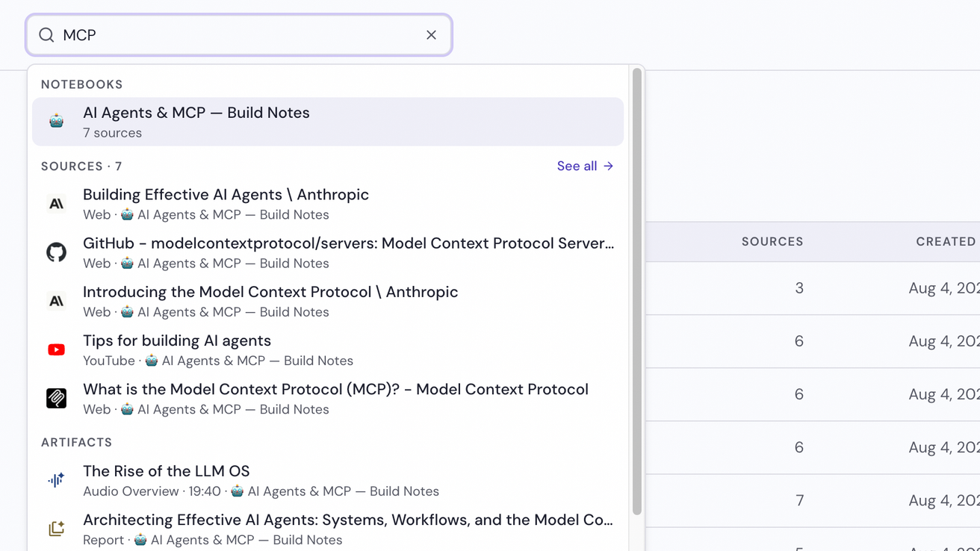The width and height of the screenshot is (980, 551).
Task: Select Introducing the Model Context Protocol \ Anthropic
Action: point(270,292)
